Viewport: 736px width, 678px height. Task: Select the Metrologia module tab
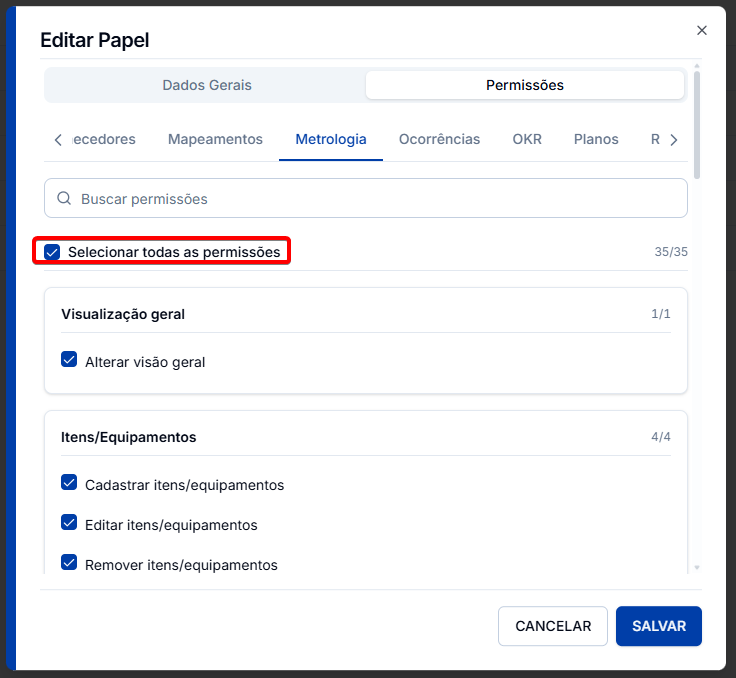point(331,139)
